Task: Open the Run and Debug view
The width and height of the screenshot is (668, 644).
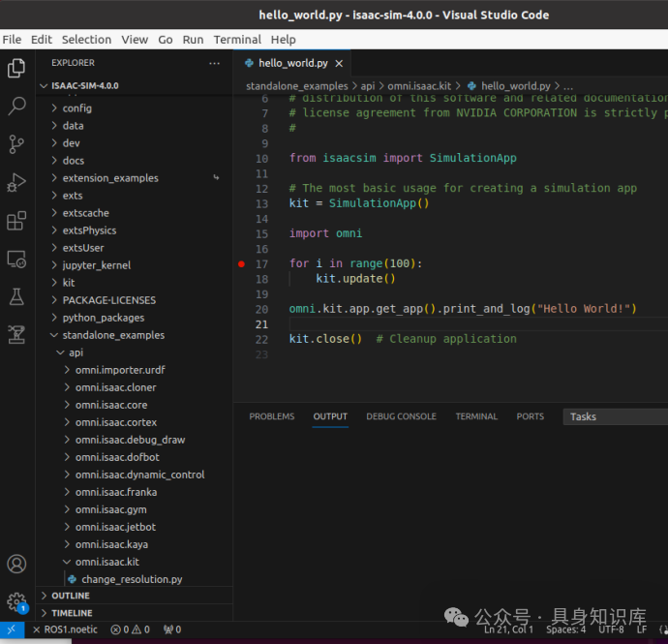Action: 16,182
